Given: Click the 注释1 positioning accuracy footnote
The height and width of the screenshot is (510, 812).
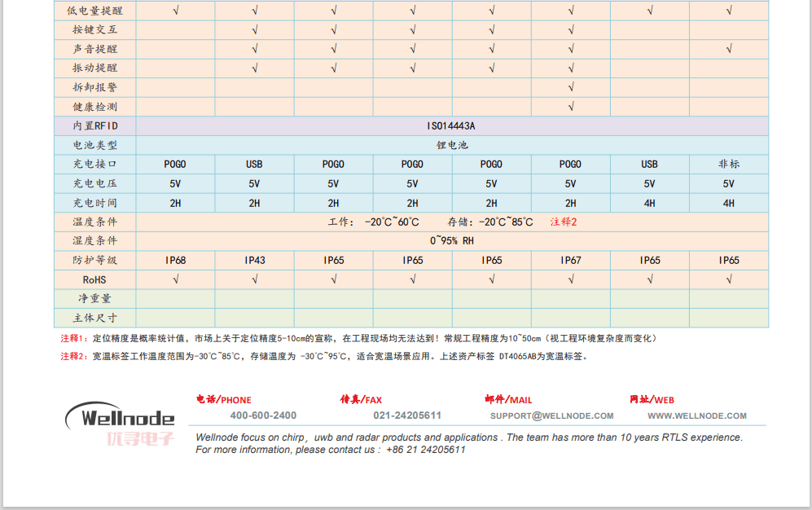Looking at the screenshot, I should coord(360,339).
